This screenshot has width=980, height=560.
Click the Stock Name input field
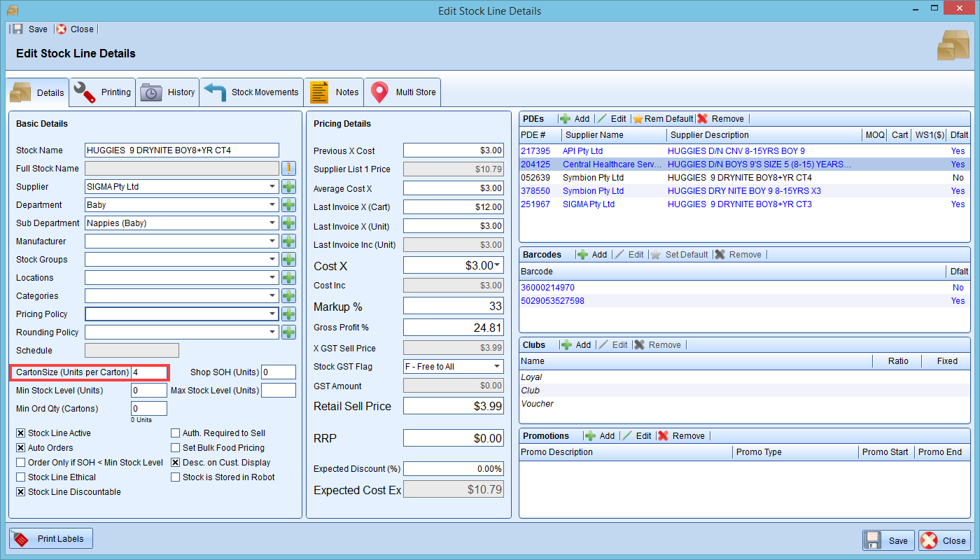point(181,150)
